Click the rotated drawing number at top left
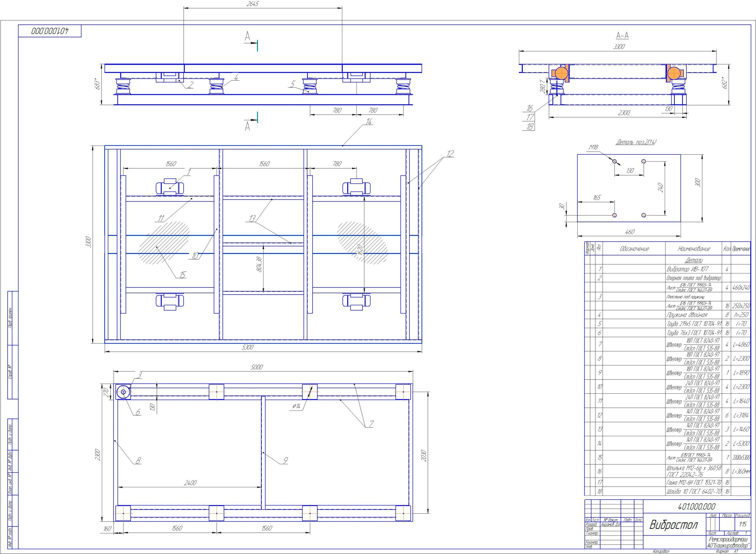Viewport: 756px width, 554px height. (50, 31)
